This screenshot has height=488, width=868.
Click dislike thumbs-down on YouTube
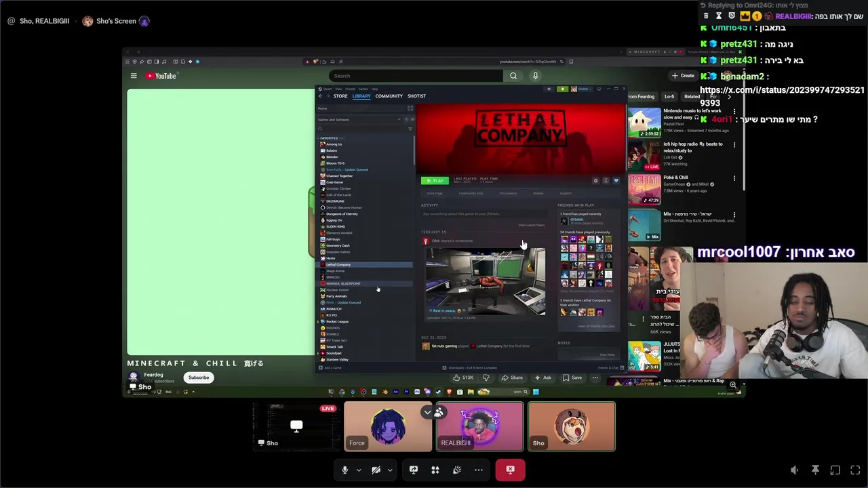tap(486, 378)
